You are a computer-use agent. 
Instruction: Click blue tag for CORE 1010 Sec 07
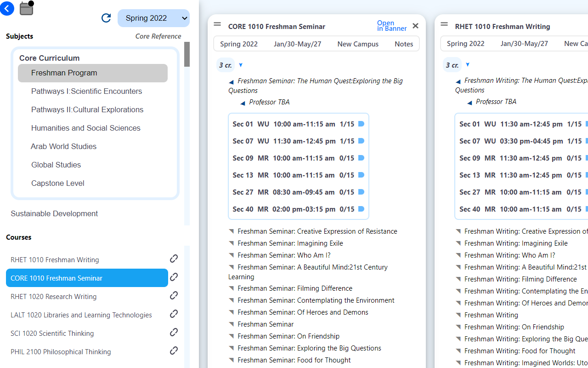tap(361, 141)
